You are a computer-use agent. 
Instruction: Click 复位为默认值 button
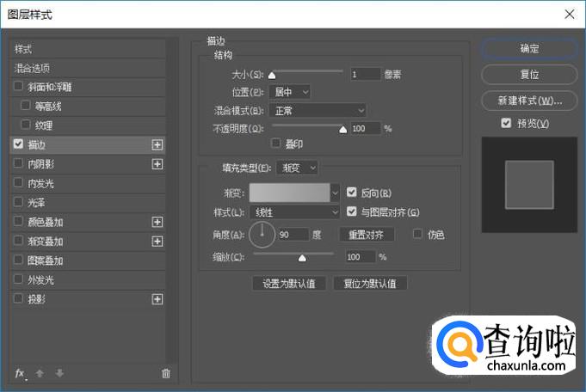coord(370,284)
